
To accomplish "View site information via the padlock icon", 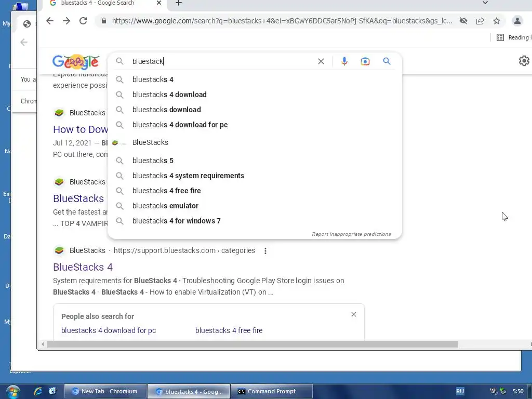I will [104, 21].
